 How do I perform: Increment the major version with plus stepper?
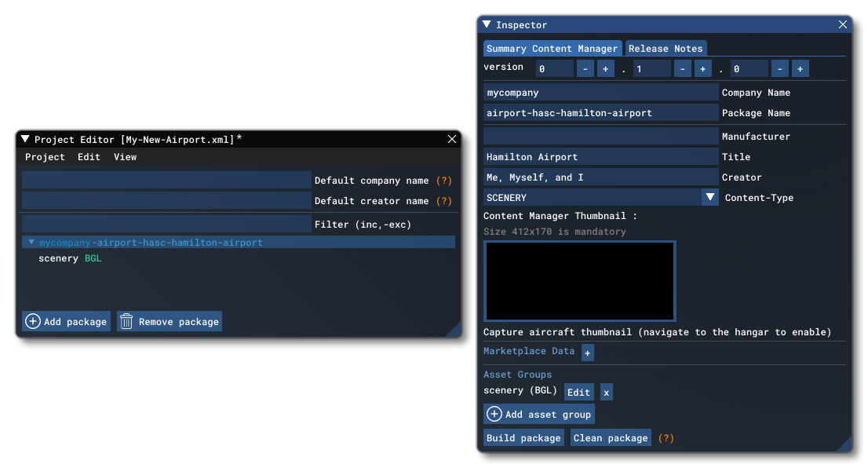pyautogui.click(x=604, y=68)
